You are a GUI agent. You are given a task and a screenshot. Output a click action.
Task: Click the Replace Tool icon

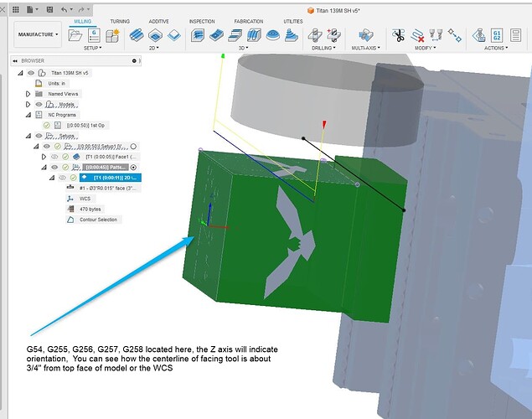436,35
